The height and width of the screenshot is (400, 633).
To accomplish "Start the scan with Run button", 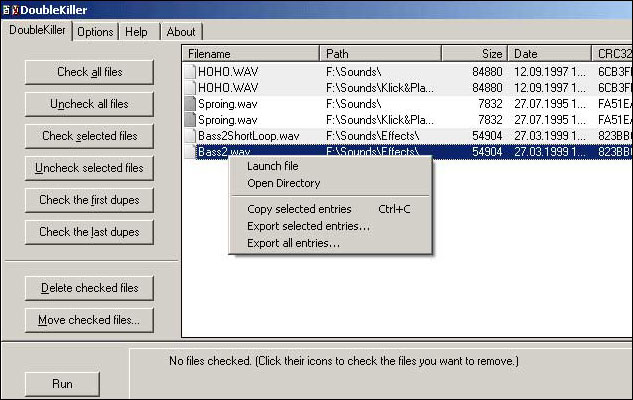I will click(62, 384).
